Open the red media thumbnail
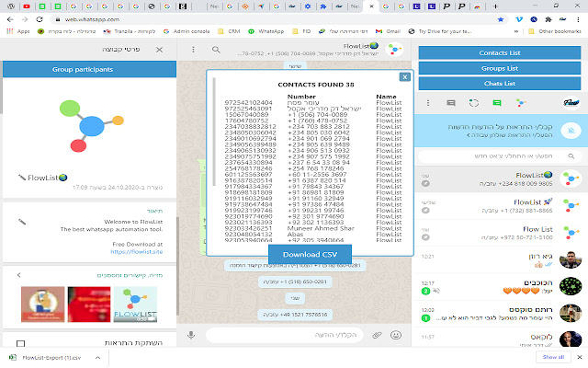Image resolution: width=588 pixels, height=368 pixels. tap(89, 305)
